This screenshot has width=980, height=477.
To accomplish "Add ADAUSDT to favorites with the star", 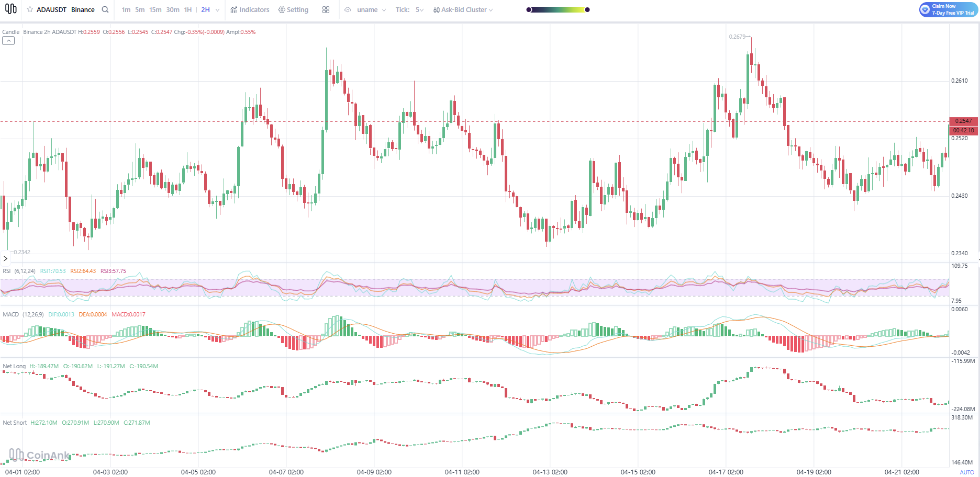I will tap(30, 9).
